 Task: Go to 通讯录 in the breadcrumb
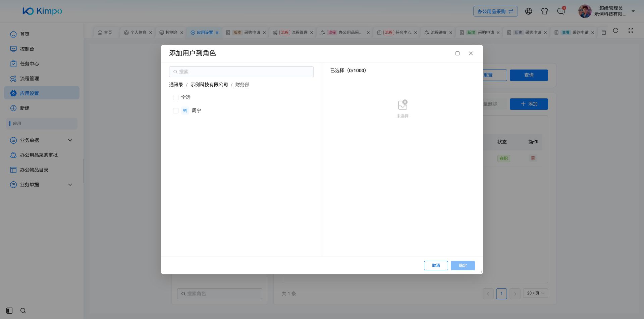pyautogui.click(x=176, y=85)
